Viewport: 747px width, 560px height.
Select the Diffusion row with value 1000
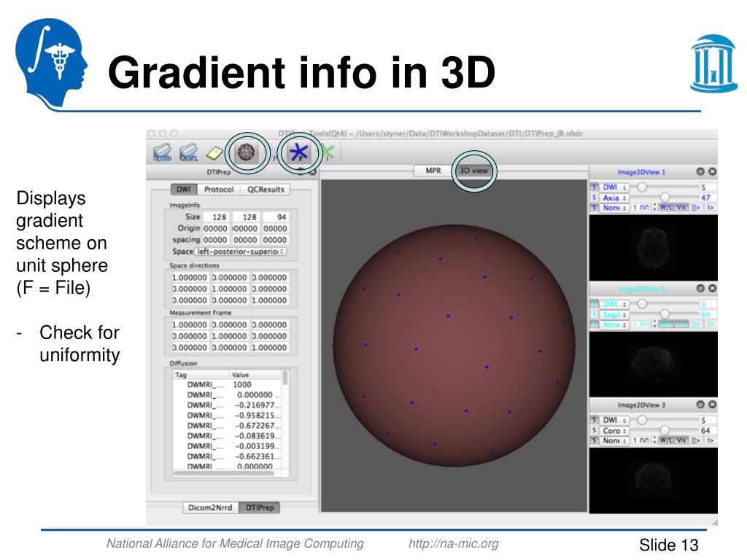[228, 385]
